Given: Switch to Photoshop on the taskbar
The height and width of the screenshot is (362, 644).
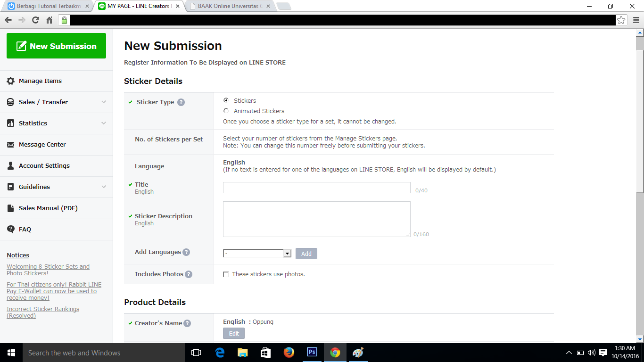Looking at the screenshot, I should [312, 353].
